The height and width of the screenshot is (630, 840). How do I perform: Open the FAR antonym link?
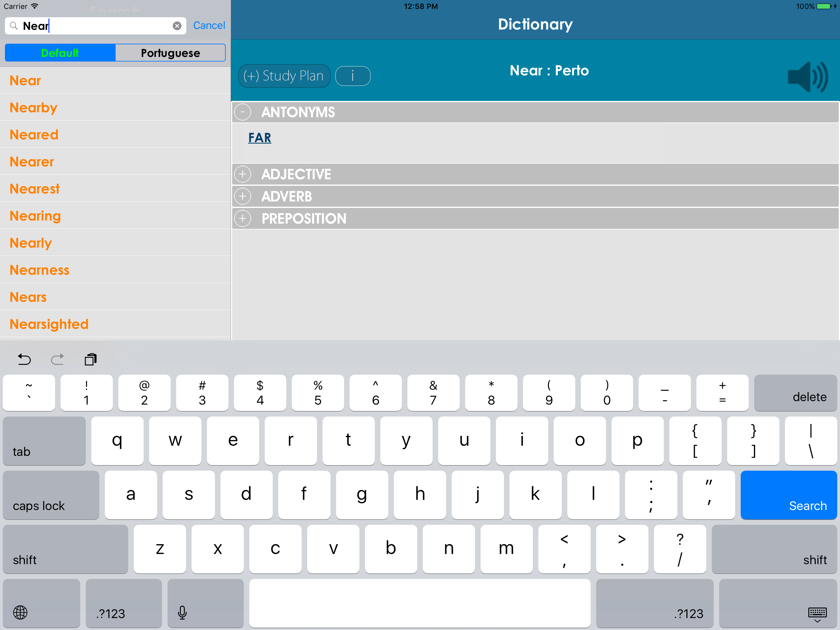pyautogui.click(x=260, y=138)
